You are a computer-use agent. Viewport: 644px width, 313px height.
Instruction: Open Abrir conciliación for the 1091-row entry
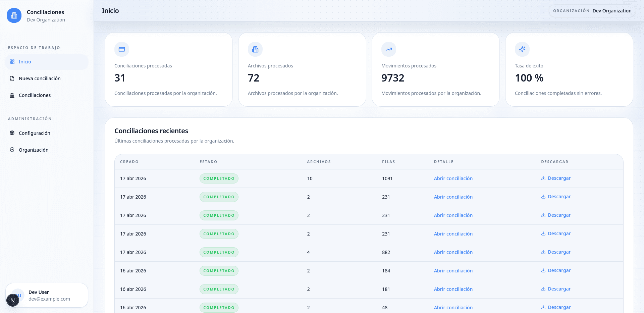tap(453, 178)
